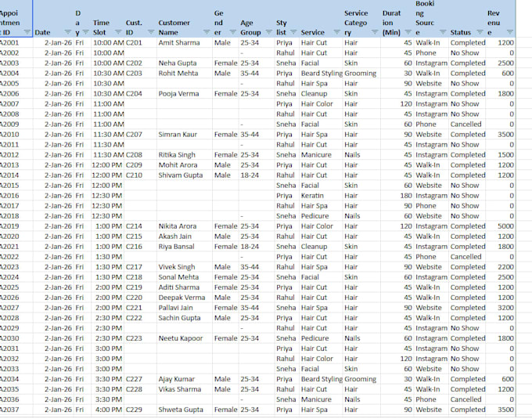Open the Status column filter dropdown

(x=480, y=32)
